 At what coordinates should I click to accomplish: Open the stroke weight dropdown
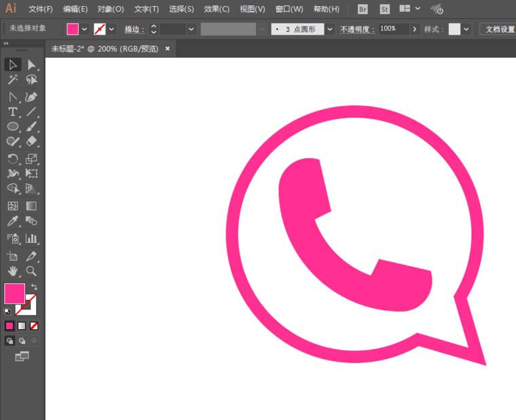point(191,29)
